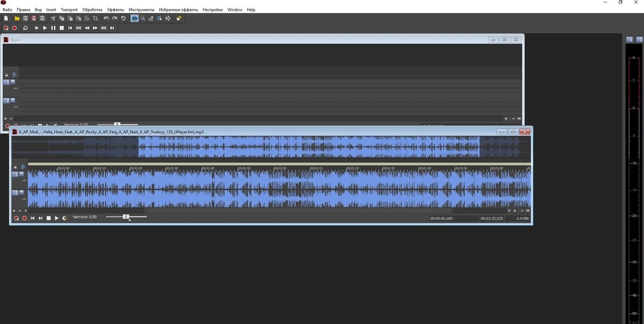Open the Transport menu
This screenshot has height=324, width=644.
69,10
